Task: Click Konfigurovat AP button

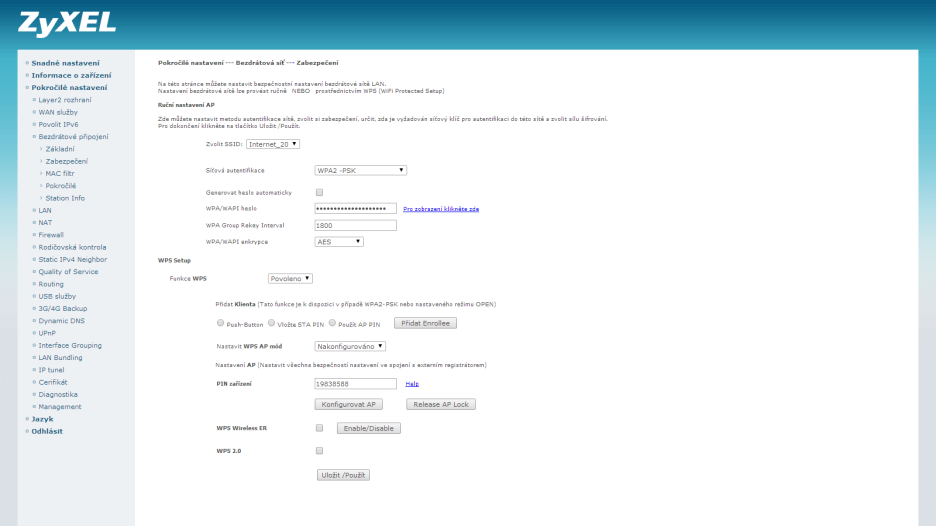Action: click(349, 404)
